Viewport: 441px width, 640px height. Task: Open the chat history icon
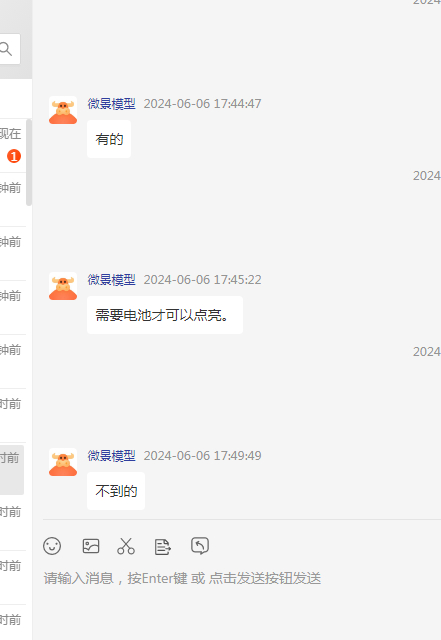pos(200,546)
